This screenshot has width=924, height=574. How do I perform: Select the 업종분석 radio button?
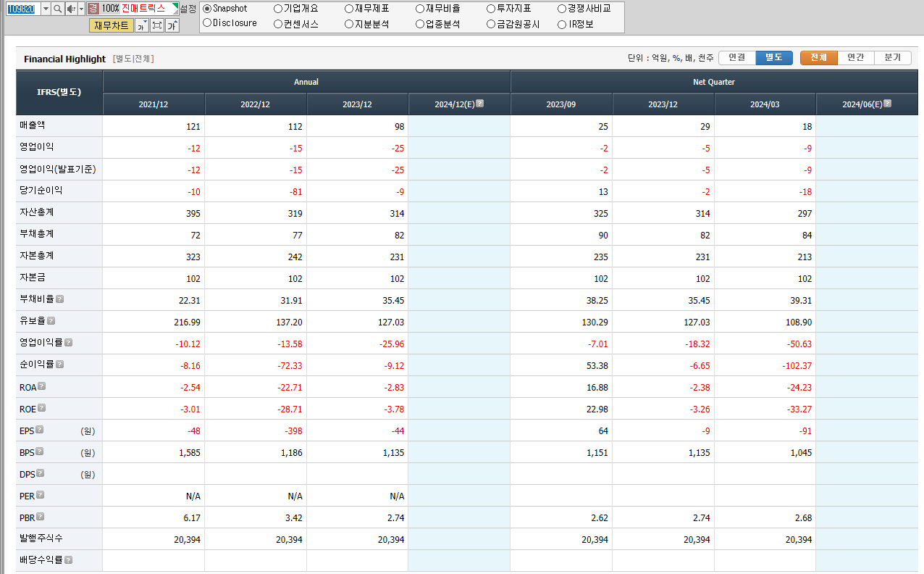[420, 24]
